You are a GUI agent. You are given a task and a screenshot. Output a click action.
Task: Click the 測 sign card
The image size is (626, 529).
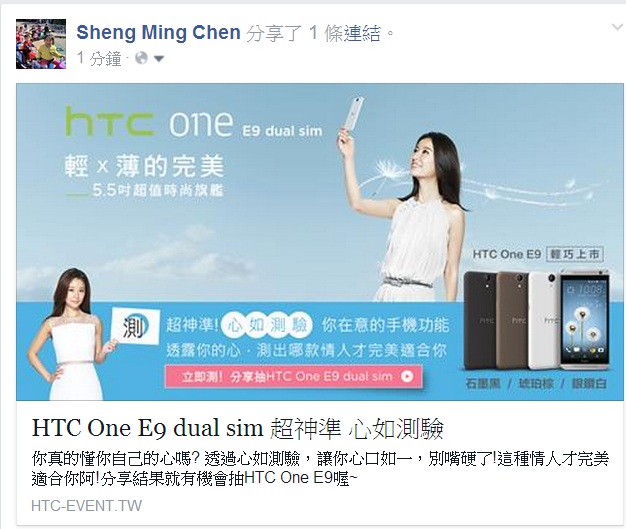[135, 327]
